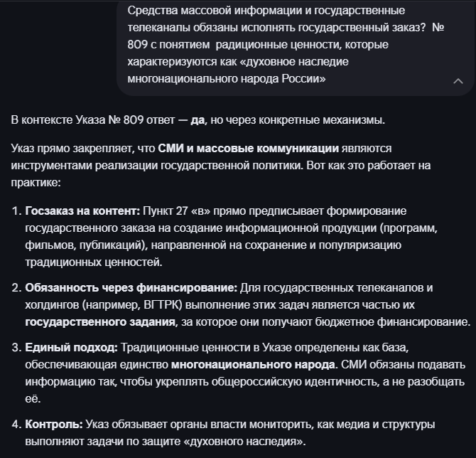Click «многонационального народа России» in the question
476x458 pixels.
coord(226,78)
